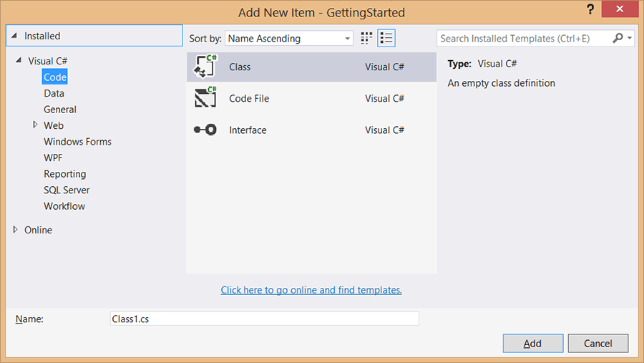
Task: Collapse the Installed section
Action: coord(14,36)
